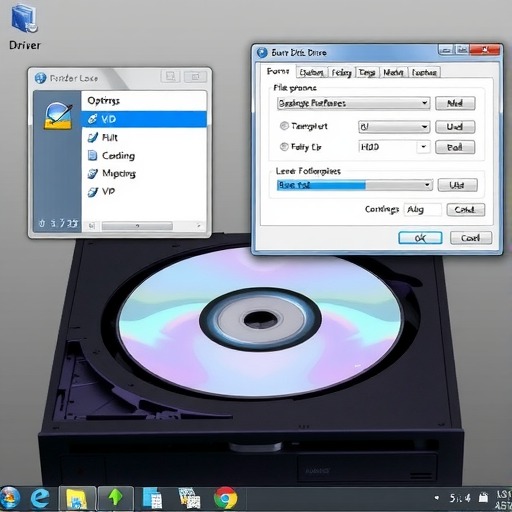
Task: Open Google Chrome from taskbar
Action: (225, 499)
